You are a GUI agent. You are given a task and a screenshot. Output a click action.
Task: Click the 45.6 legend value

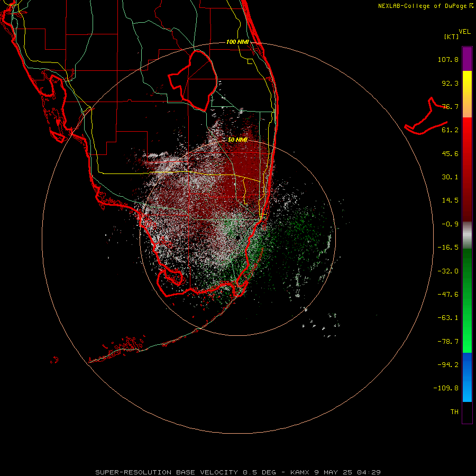(x=450, y=153)
